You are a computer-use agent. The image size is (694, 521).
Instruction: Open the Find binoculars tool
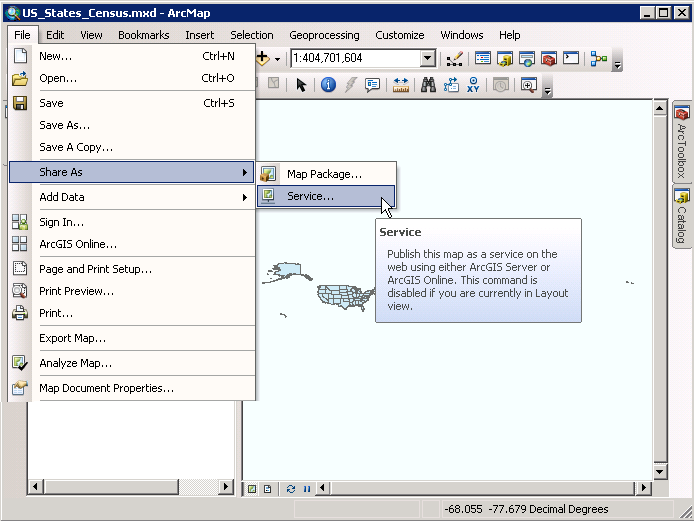(428, 85)
